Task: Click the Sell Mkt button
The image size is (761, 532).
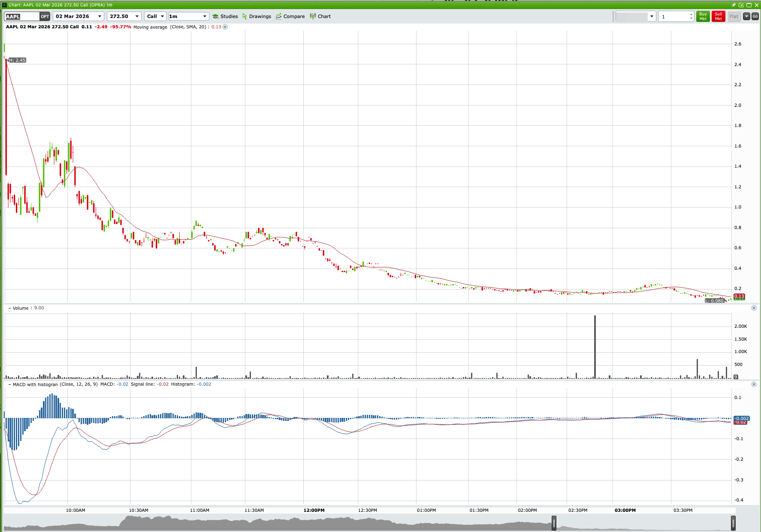Action: [x=719, y=16]
